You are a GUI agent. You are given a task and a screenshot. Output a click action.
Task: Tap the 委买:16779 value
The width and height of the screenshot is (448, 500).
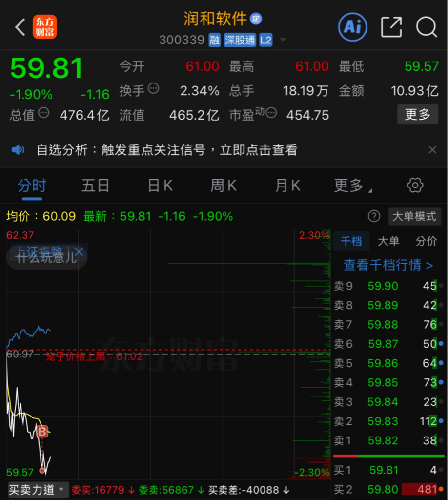tap(103, 490)
